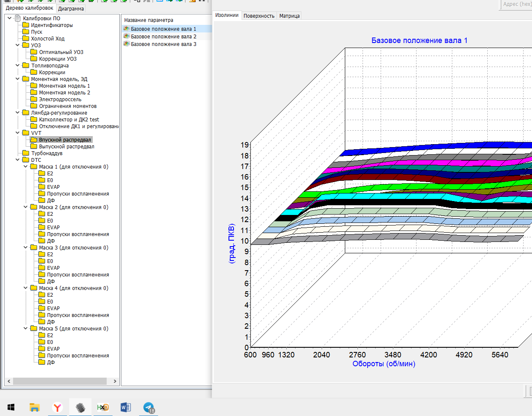The width and height of the screenshot is (532, 416).
Task: Open HxD hex editor from taskbar
Action: 103,407
